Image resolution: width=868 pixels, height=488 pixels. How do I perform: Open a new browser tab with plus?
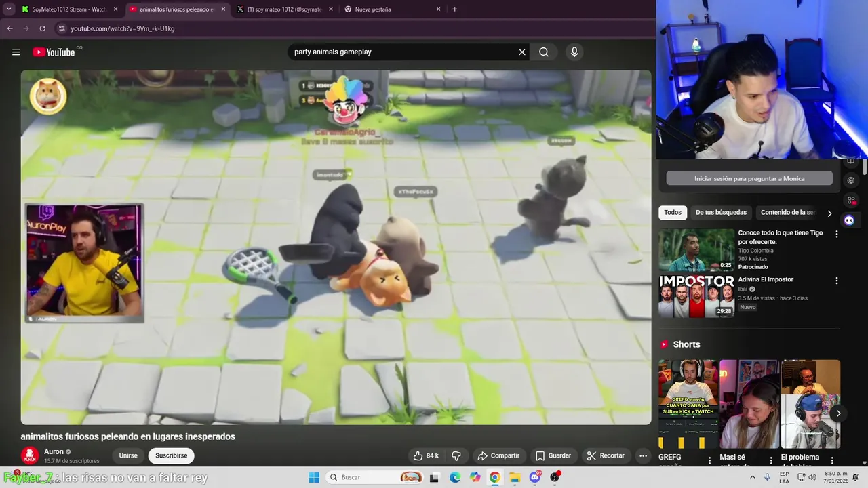click(x=454, y=9)
